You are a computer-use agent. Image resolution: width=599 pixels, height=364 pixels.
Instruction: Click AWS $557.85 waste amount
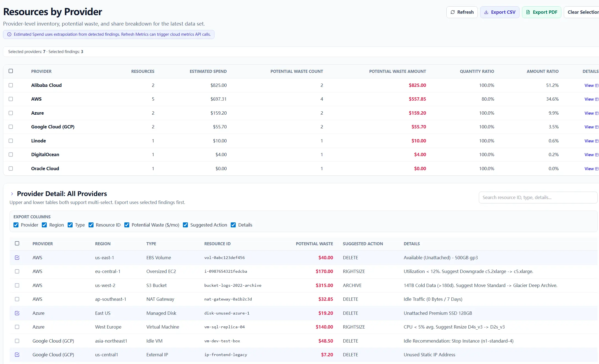(x=417, y=99)
